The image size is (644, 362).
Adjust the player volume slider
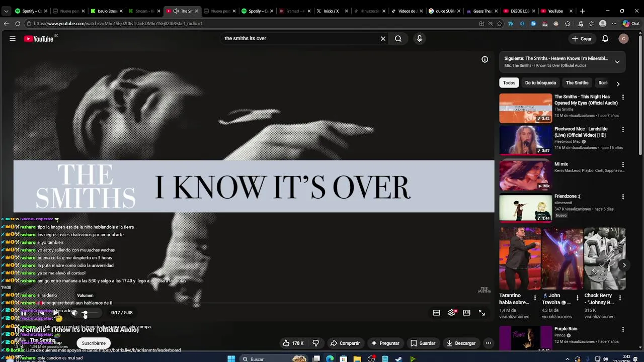pyautogui.click(x=91, y=313)
